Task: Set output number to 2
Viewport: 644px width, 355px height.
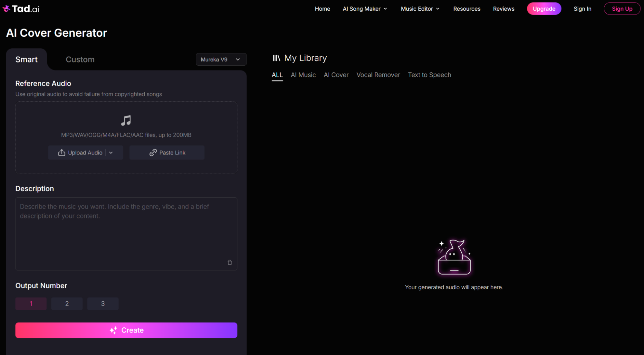Action: click(x=67, y=304)
